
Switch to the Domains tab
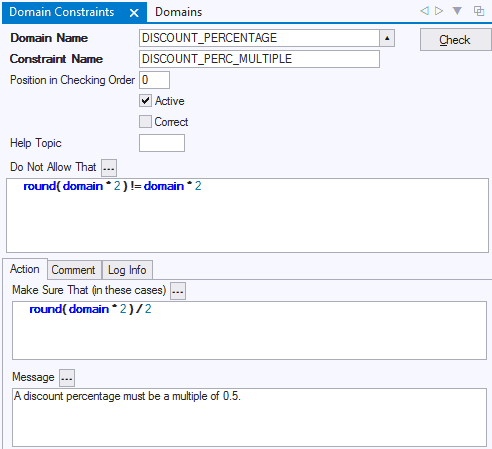point(179,12)
